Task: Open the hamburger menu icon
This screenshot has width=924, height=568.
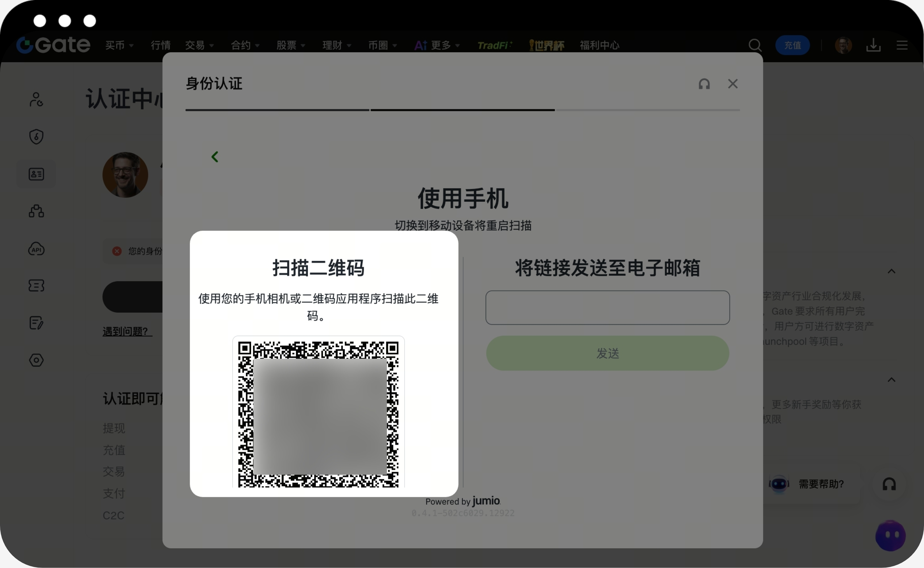Action: [902, 46]
